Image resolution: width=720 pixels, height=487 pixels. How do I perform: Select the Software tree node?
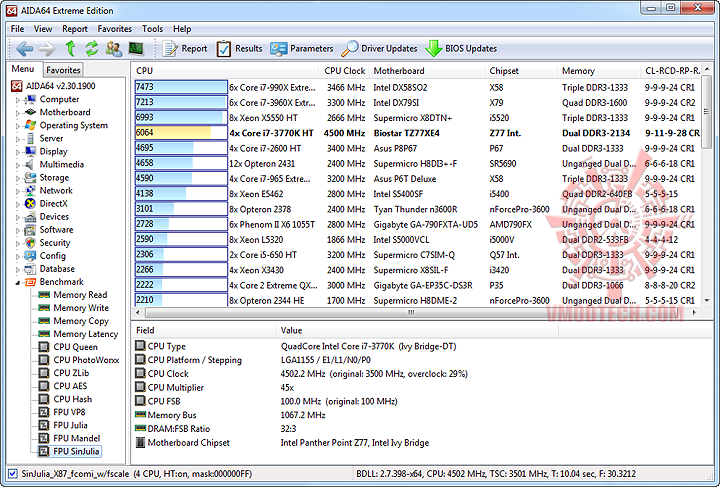(56, 230)
